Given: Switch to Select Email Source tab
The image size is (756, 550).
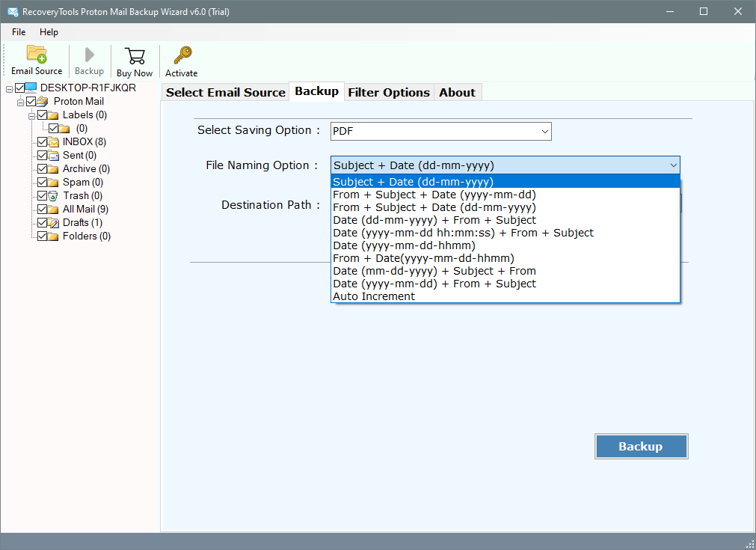Looking at the screenshot, I should click(x=226, y=92).
